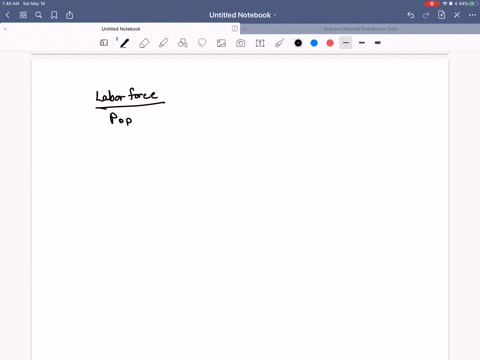Open the share export menu

click(x=69, y=15)
